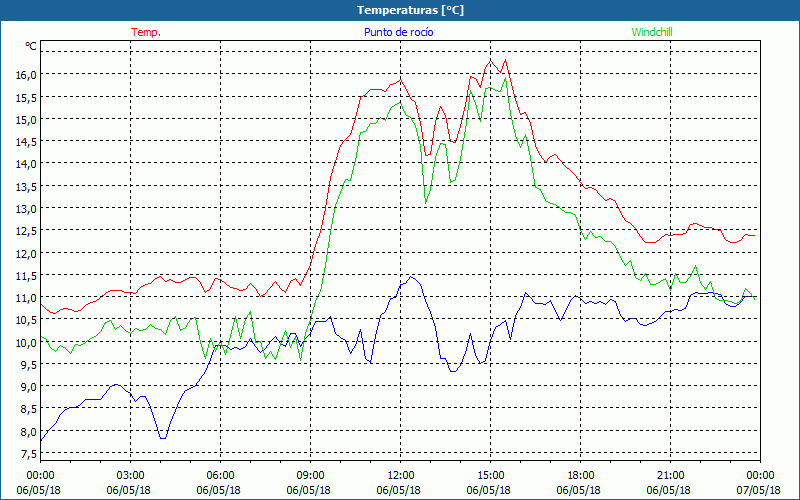Click the "7,5" y-axis value
Viewport: 800px width, 500px height.
29,454
